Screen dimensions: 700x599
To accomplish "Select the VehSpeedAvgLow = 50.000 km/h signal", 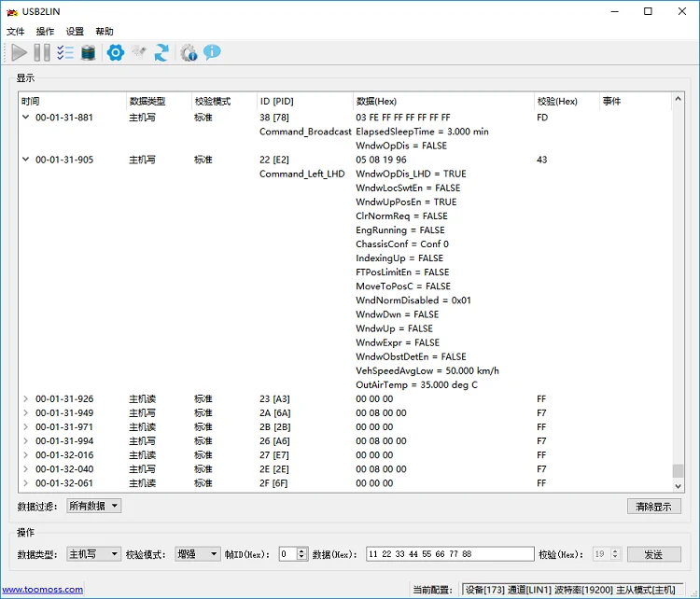I will click(427, 371).
